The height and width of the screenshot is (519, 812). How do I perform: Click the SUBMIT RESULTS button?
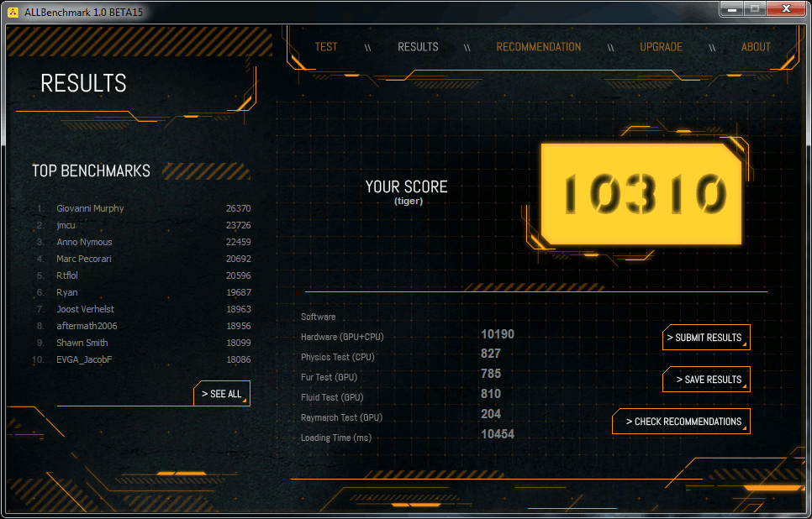point(706,338)
